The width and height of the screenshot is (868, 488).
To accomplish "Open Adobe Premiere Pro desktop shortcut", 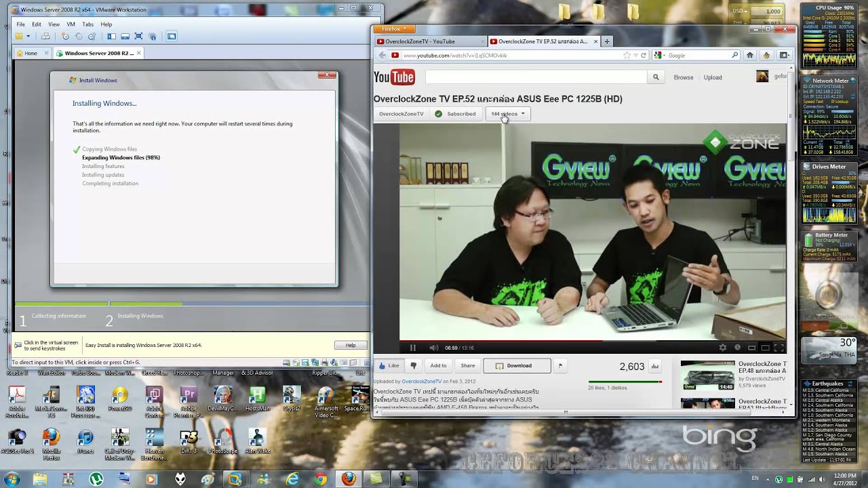I will pos(189,400).
